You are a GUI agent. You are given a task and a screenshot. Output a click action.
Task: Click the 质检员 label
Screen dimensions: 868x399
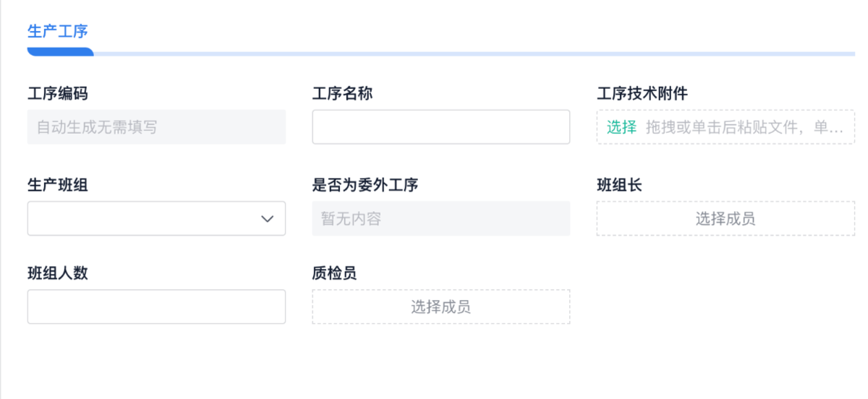pyautogui.click(x=334, y=273)
